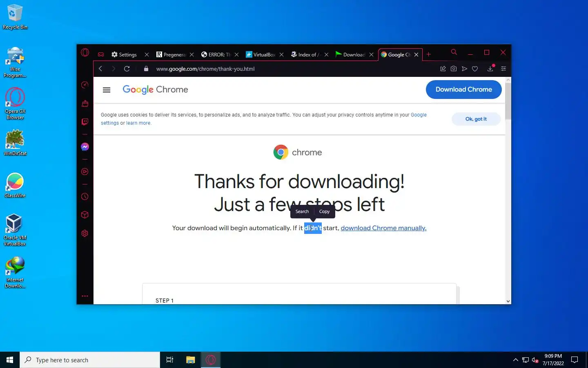This screenshot has width=588, height=368.
Task: Show hidden system tray icons
Action: tap(515, 360)
